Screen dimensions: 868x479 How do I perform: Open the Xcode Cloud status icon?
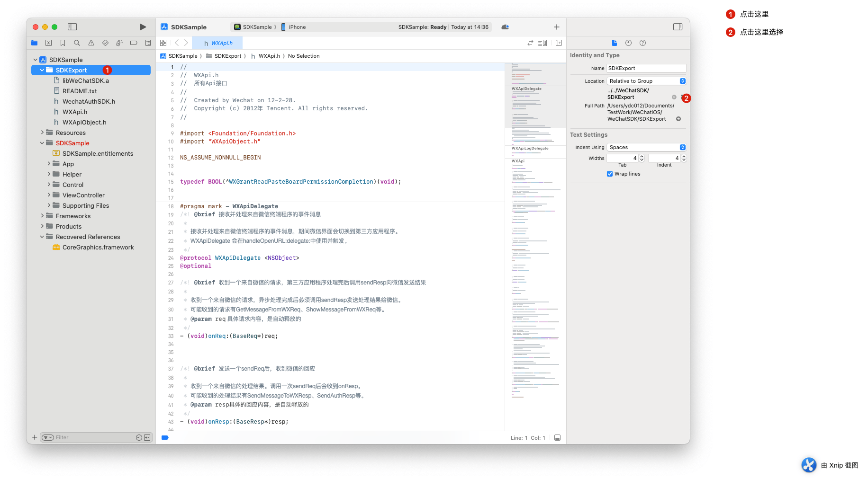click(x=505, y=27)
